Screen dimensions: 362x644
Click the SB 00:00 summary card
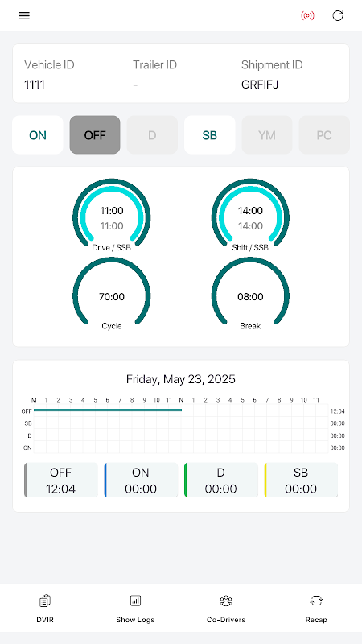click(301, 480)
